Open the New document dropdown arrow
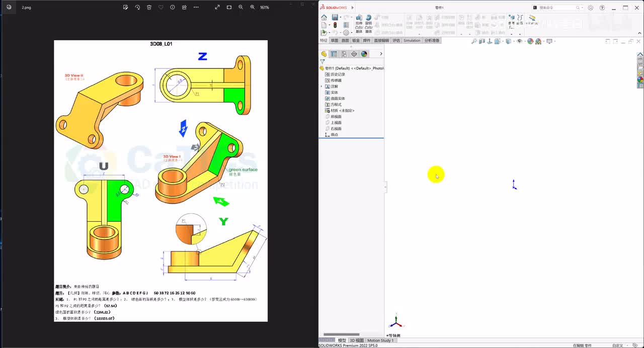The width and height of the screenshot is (644, 348). click(330, 25)
